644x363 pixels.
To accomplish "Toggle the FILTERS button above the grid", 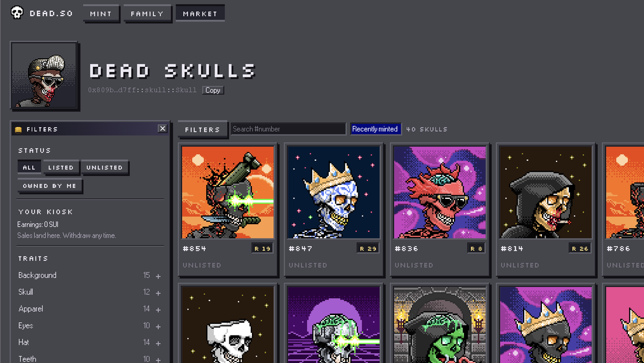I will click(x=202, y=130).
